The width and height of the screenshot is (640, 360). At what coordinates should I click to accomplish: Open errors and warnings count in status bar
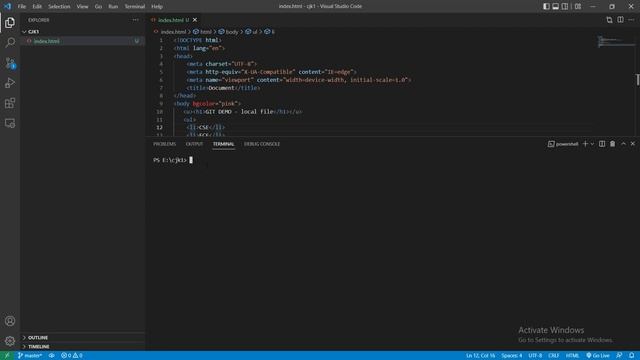point(72,356)
